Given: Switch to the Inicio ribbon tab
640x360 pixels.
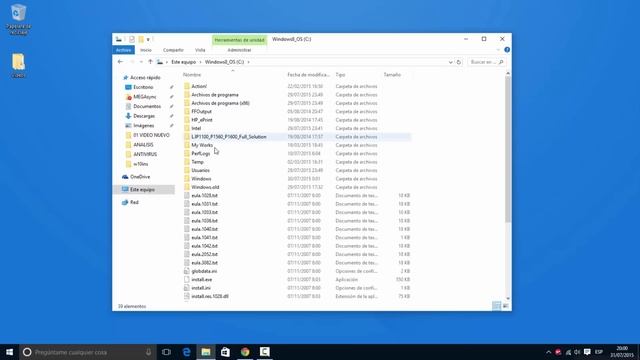Looking at the screenshot, I should click(146, 50).
